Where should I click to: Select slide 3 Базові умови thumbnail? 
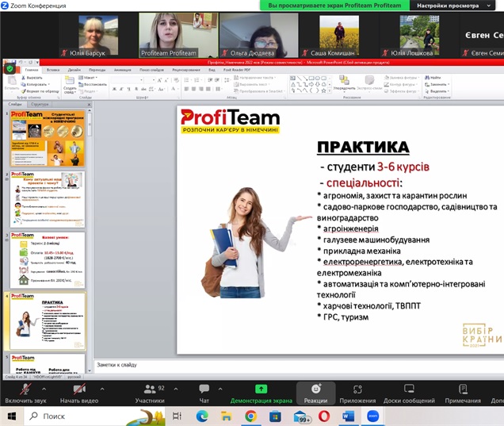pyautogui.click(x=48, y=260)
